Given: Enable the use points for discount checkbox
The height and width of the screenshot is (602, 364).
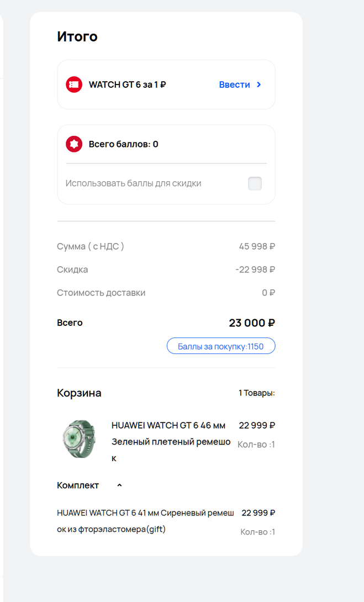Looking at the screenshot, I should [255, 183].
